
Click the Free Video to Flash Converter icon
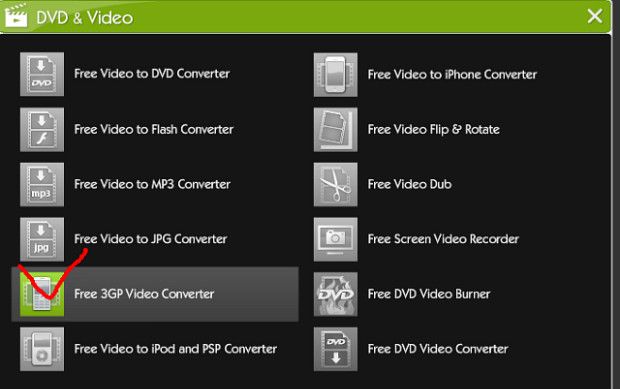click(x=42, y=129)
